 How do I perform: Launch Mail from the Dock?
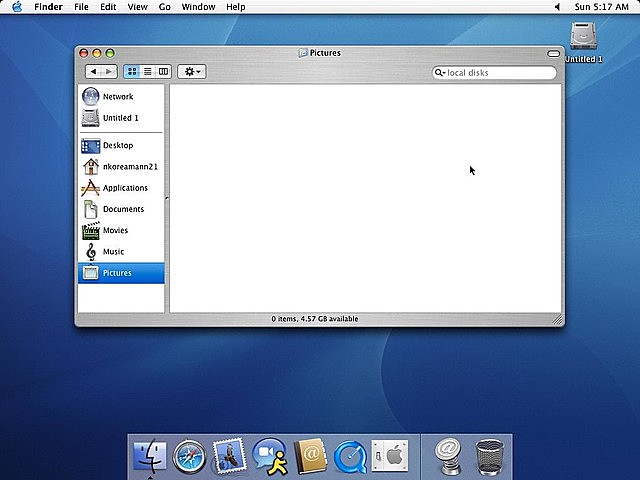coord(230,456)
